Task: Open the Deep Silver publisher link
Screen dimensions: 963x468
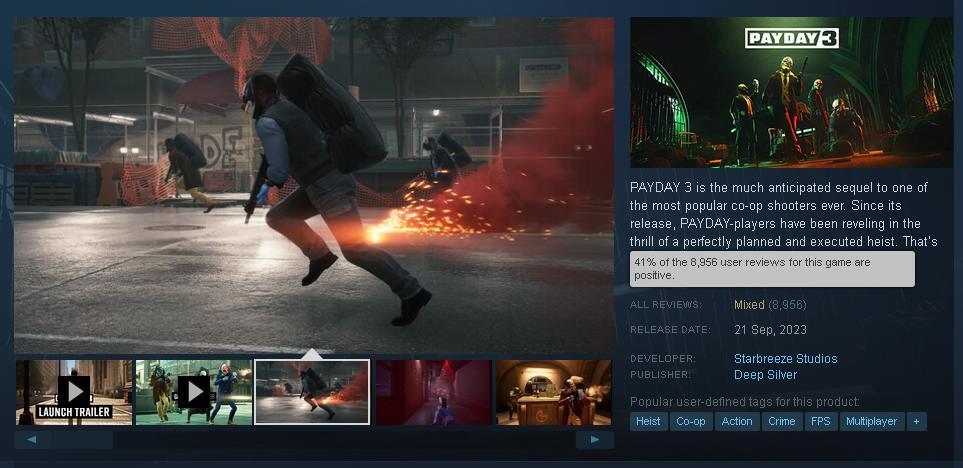Action: (x=765, y=375)
